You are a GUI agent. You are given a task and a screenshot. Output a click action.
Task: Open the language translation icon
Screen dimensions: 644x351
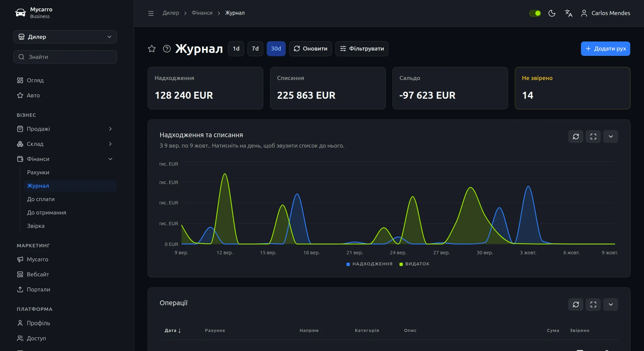point(569,13)
